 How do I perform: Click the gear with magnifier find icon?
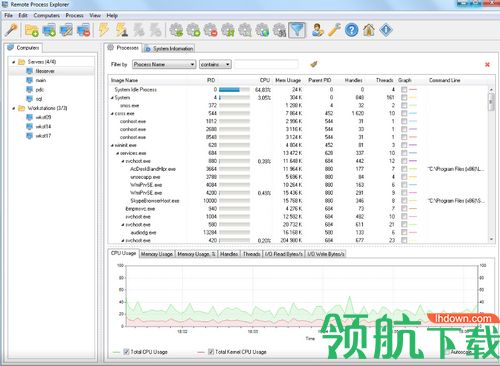(x=245, y=30)
